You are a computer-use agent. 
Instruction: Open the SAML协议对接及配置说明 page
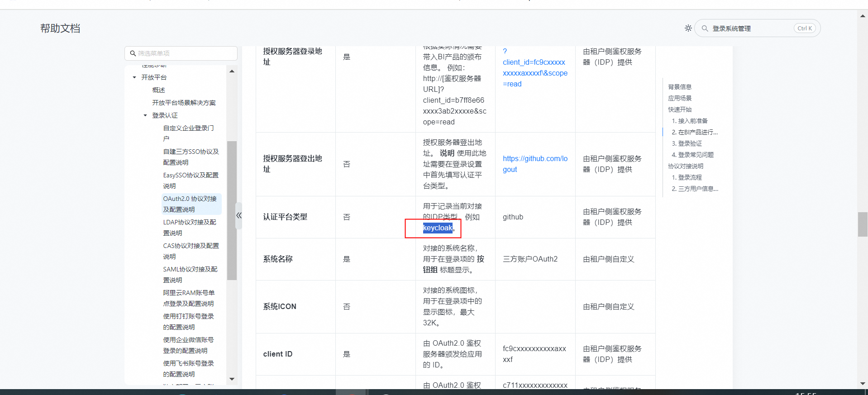tap(190, 275)
